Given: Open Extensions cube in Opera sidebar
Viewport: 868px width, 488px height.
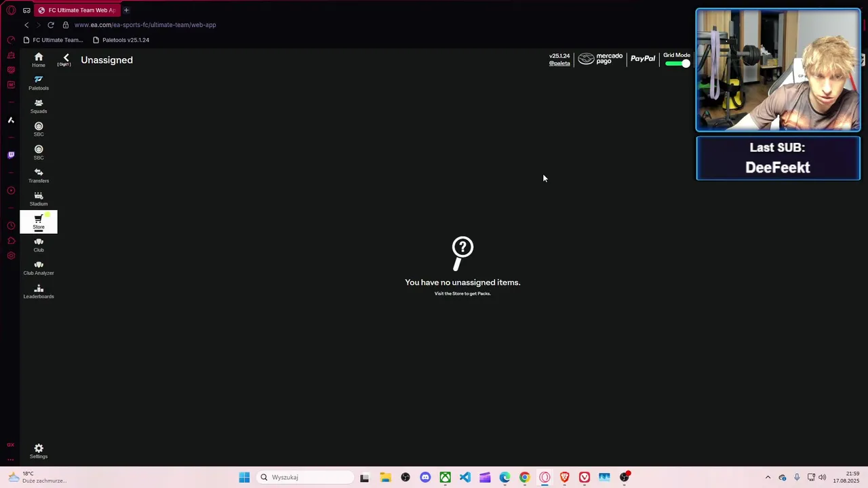Looking at the screenshot, I should 11,241.
